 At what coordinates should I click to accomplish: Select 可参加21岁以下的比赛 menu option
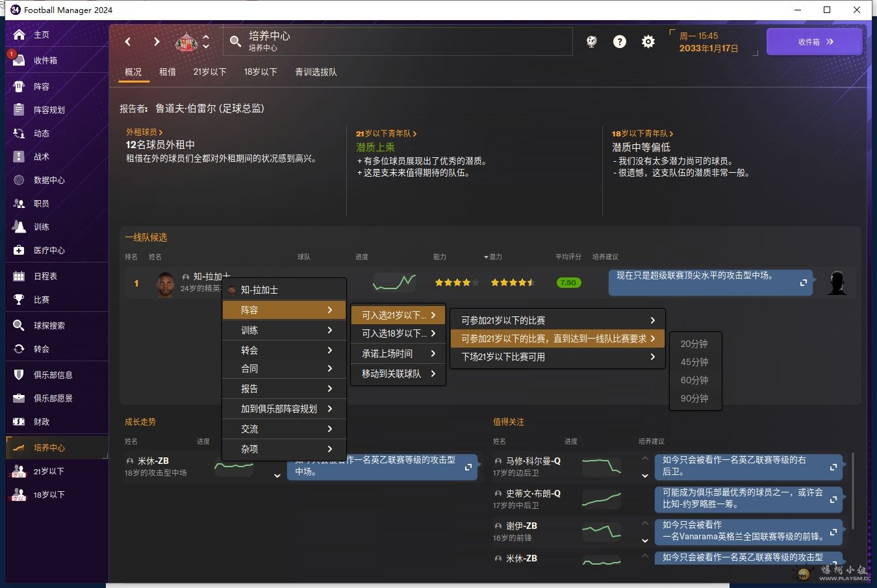[x=557, y=320]
